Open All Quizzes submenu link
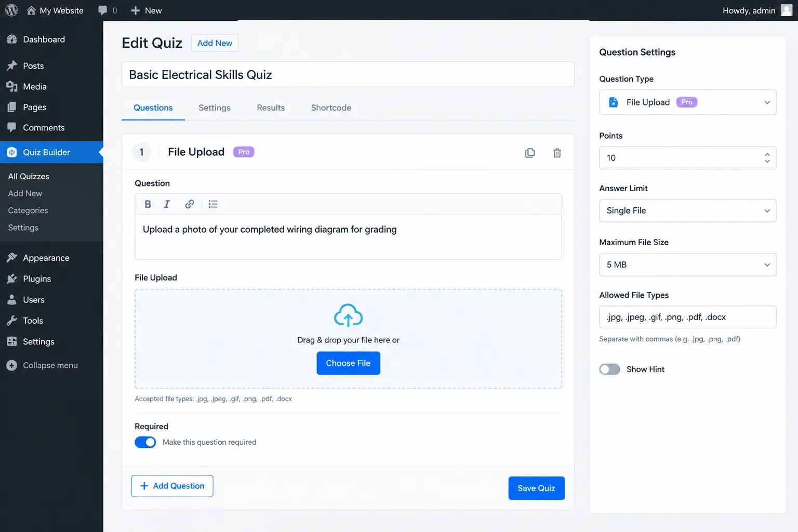The height and width of the screenshot is (532, 798). click(x=29, y=176)
